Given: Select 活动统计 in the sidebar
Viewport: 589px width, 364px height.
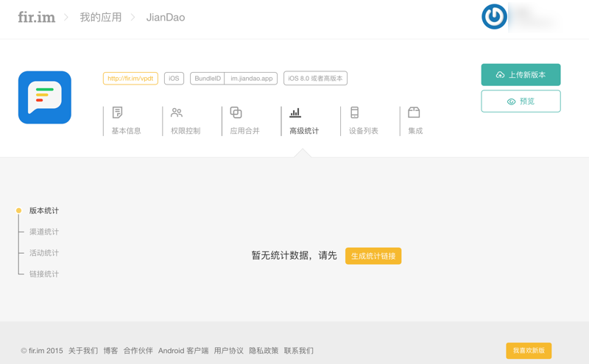Looking at the screenshot, I should pos(44,252).
